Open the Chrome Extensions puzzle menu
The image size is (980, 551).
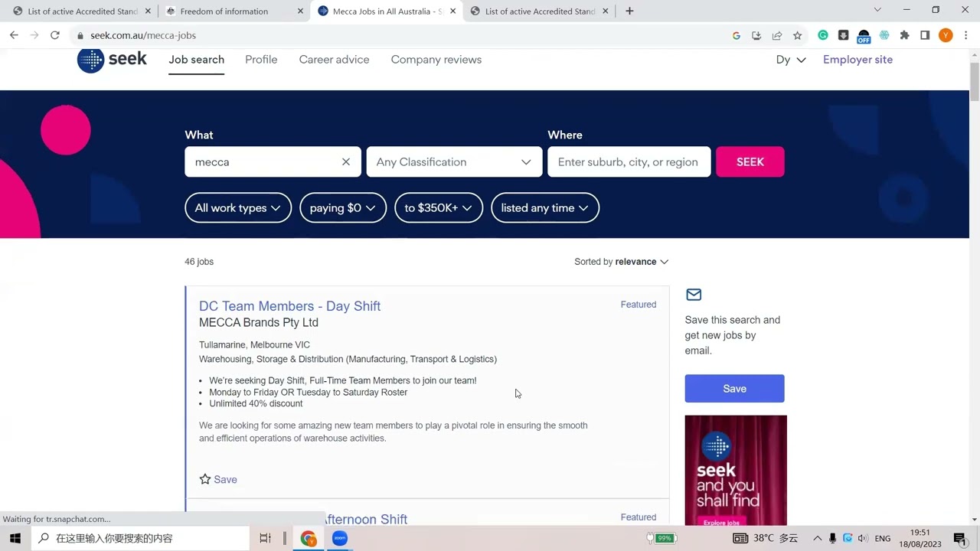point(905,35)
